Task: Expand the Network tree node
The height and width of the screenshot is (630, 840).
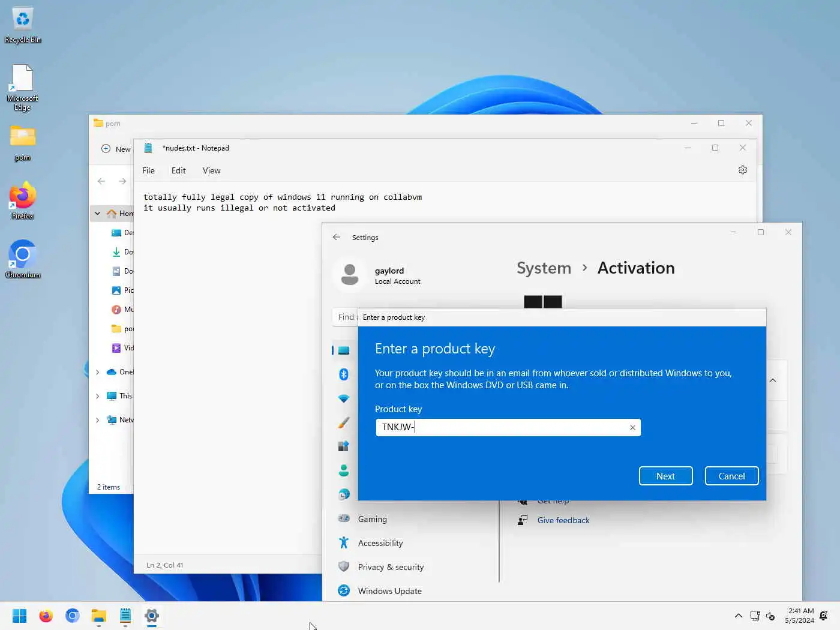Action: click(97, 420)
